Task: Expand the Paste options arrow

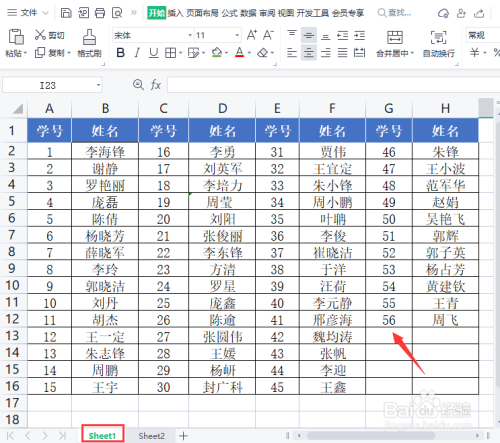Action: pyautogui.click(x=25, y=53)
